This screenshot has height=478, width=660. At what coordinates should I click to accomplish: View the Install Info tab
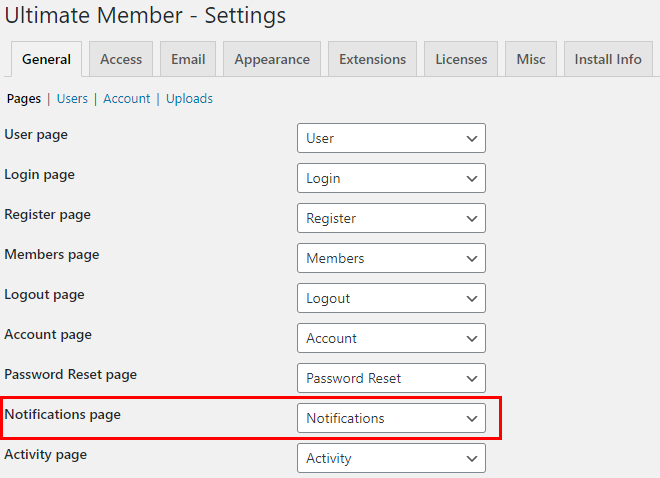pyautogui.click(x=608, y=59)
